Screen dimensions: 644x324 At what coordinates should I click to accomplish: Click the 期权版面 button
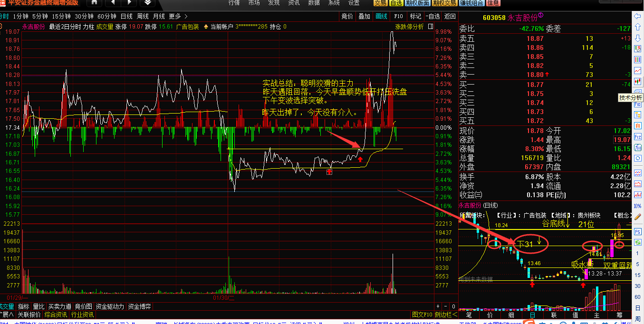[x=418, y=3]
